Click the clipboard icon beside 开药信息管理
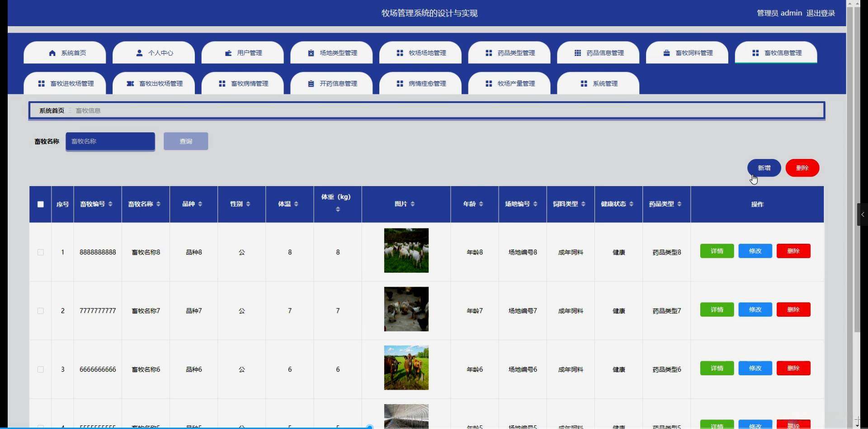The width and height of the screenshot is (868, 429). (311, 84)
